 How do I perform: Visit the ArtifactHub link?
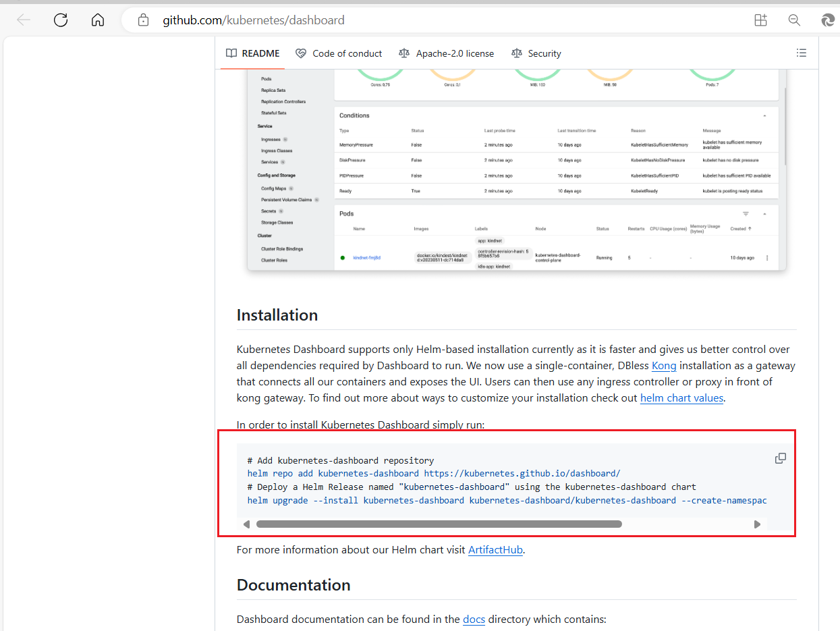pos(495,550)
